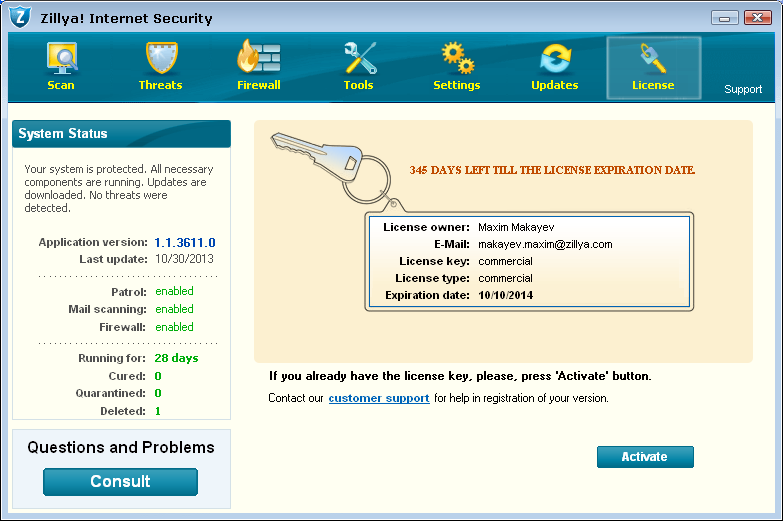Click the License type value commercial
The height and width of the screenshot is (521, 783).
[x=505, y=278]
